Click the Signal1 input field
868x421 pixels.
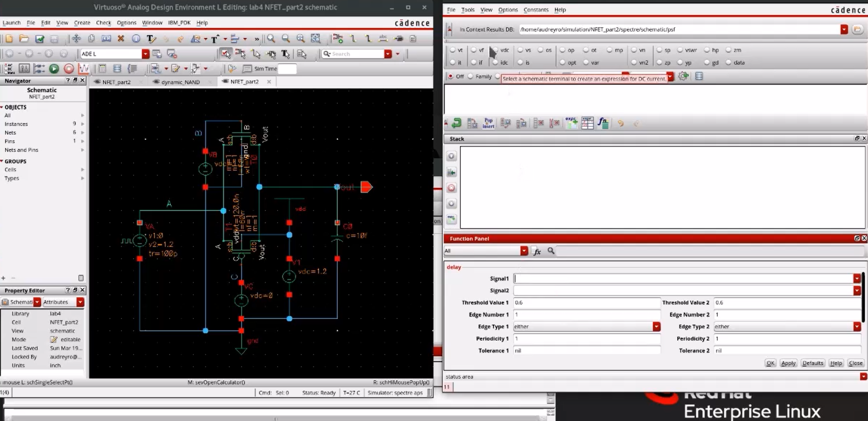click(x=683, y=279)
